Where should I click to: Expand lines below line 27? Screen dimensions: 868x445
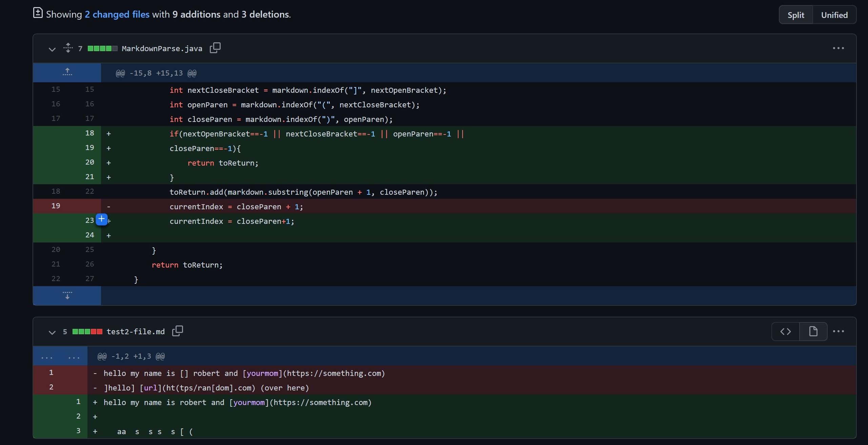(67, 295)
